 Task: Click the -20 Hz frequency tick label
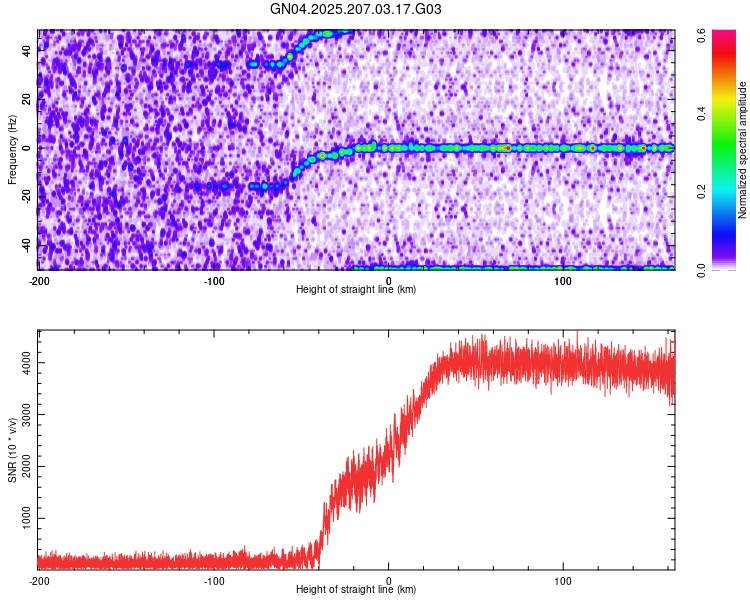[x=26, y=195]
